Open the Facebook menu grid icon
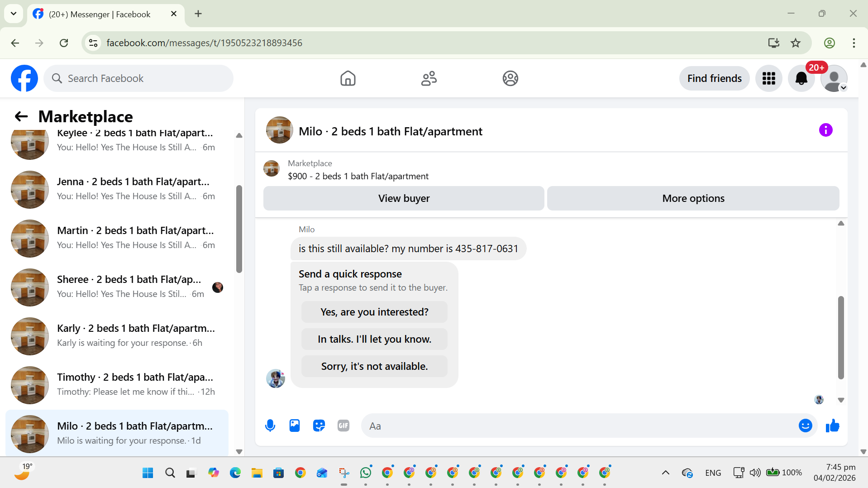The image size is (868, 488). (768, 78)
